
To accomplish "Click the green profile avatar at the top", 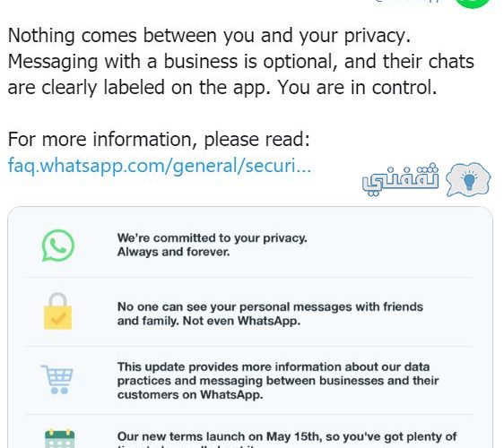I will tap(473, 4).
